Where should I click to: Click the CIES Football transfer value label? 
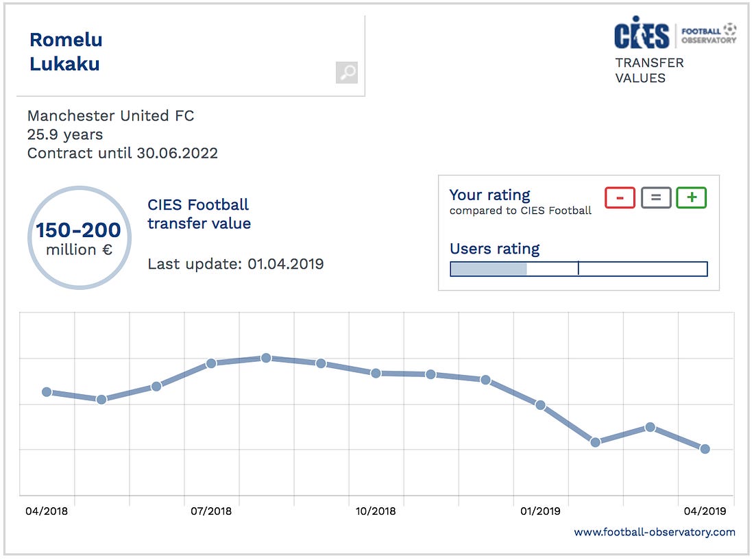coord(199,214)
